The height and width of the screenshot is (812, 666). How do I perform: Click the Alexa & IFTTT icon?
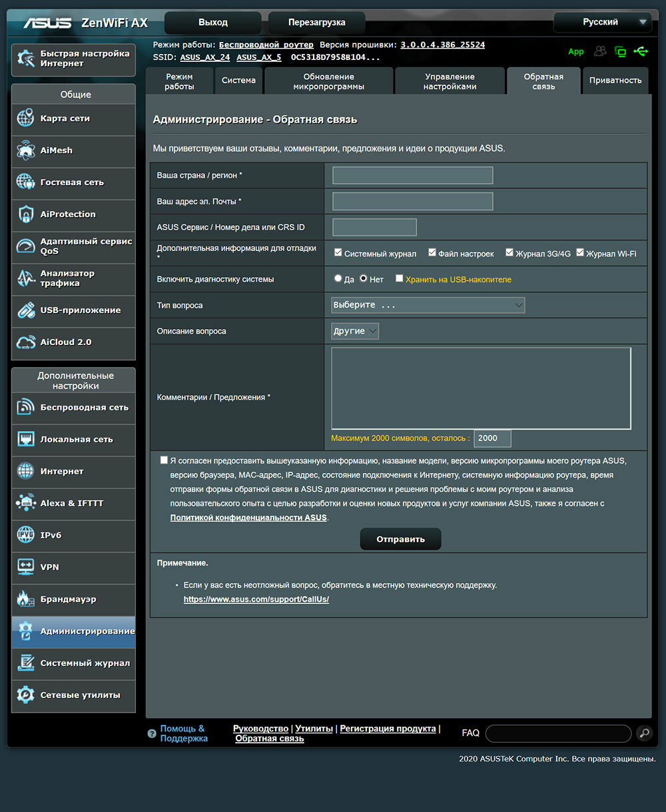(x=25, y=504)
